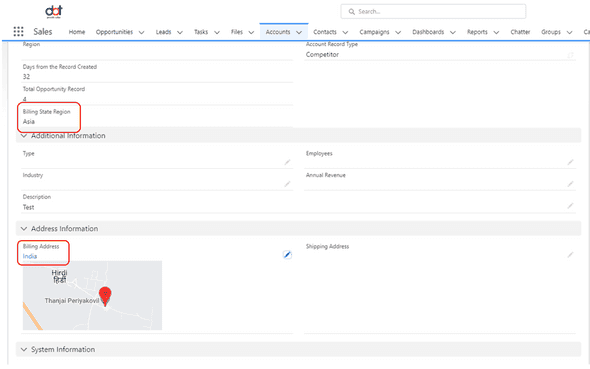The height and width of the screenshot is (369, 590).
Task: Collapse the System Information section
Action: pyautogui.click(x=24, y=349)
